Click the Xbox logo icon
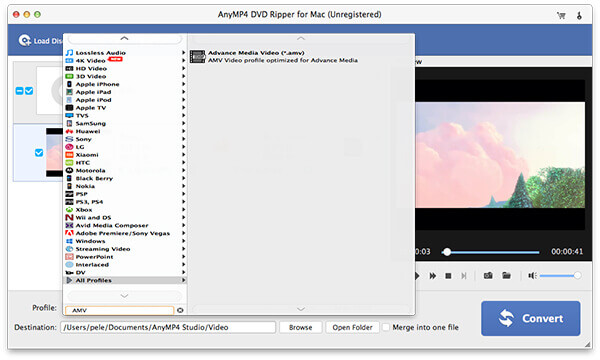600x360 pixels. pos(69,210)
